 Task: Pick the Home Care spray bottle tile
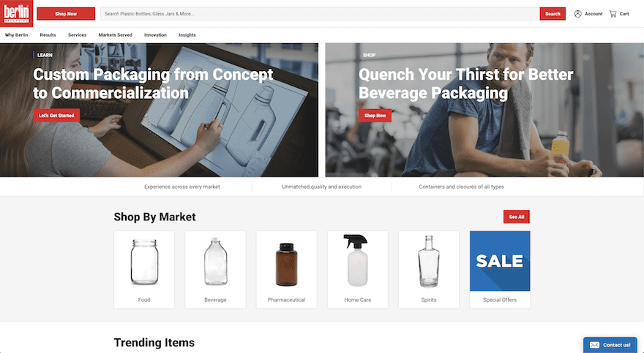(x=358, y=270)
